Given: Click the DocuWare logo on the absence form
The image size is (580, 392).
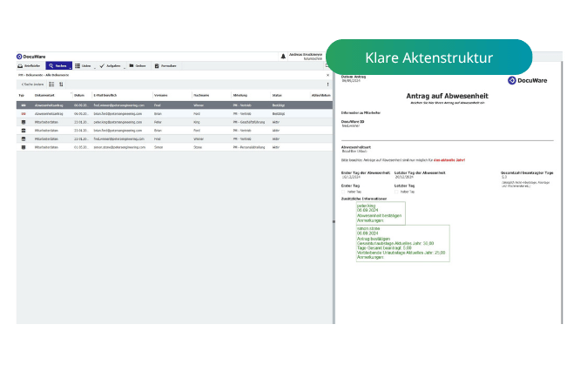Looking at the screenshot, I should (527, 80).
